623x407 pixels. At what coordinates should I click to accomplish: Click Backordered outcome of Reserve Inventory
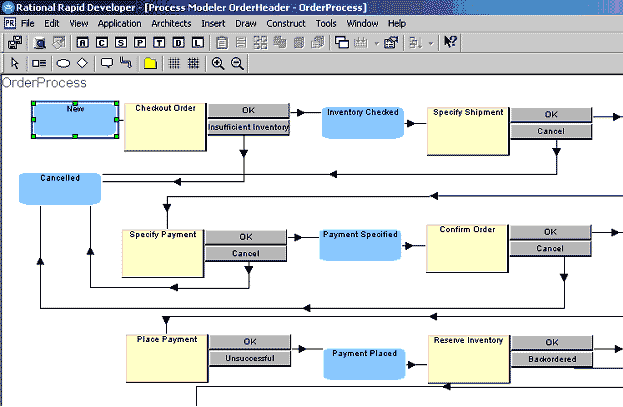pos(551,359)
